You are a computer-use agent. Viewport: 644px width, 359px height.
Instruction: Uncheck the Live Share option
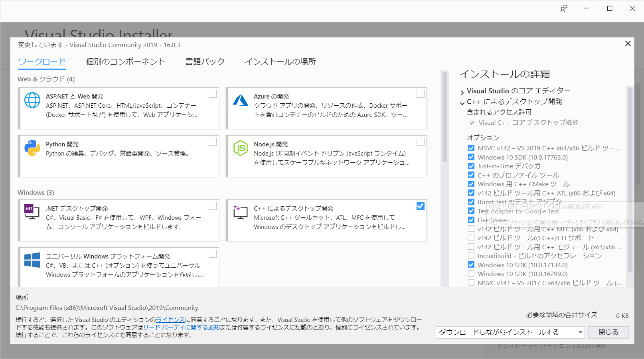pos(471,220)
